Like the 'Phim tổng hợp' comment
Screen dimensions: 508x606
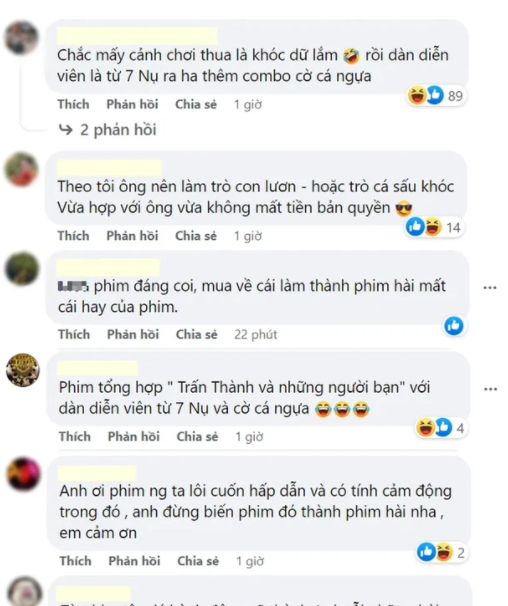(75, 436)
